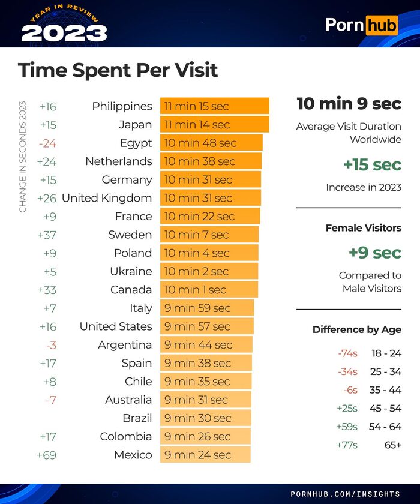Image resolution: width=420 pixels, height=504 pixels.
Task: Select the Philippines 11 min 15 sec bar
Action: pyautogui.click(x=214, y=106)
